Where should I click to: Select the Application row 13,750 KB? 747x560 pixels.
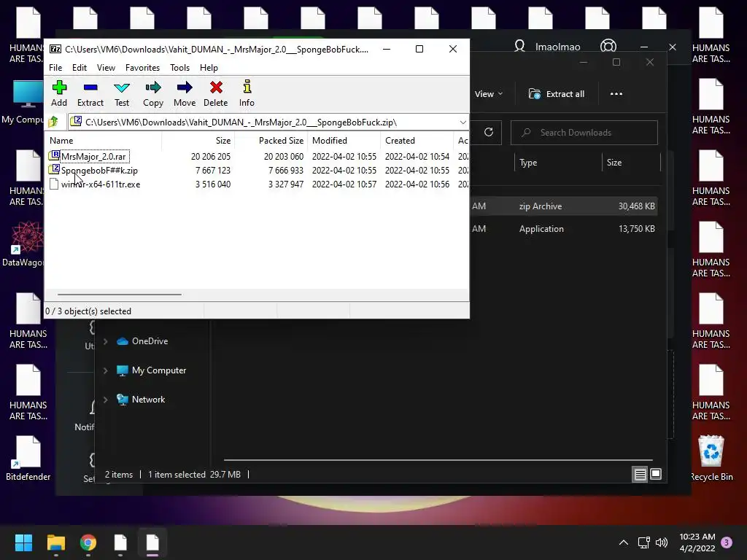pos(564,228)
